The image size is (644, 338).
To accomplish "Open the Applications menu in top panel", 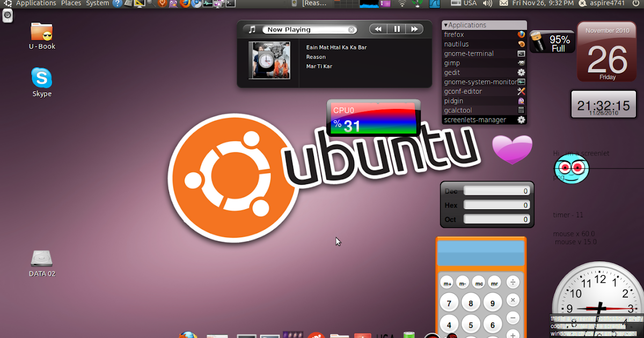I will [x=36, y=3].
